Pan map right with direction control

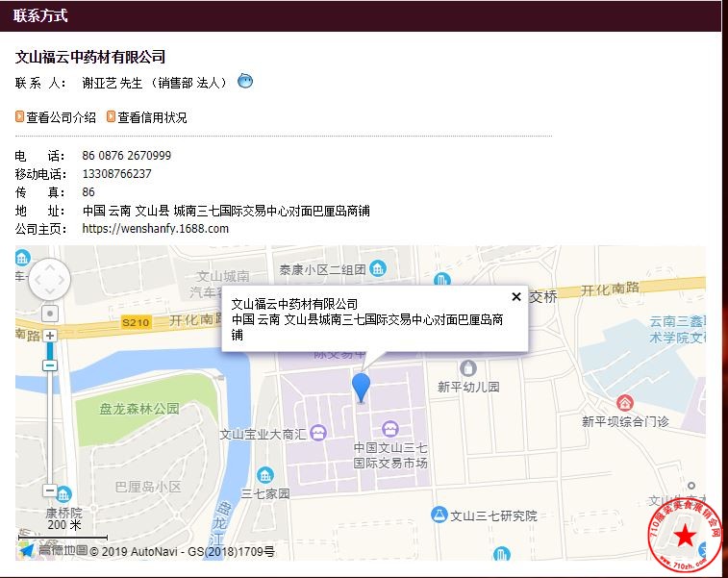coord(61,280)
